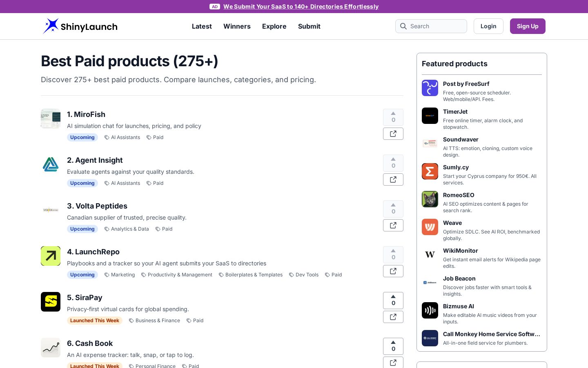Screen dimensions: 588x368
Task: Click Productivity & Management tag
Action: click(177, 275)
